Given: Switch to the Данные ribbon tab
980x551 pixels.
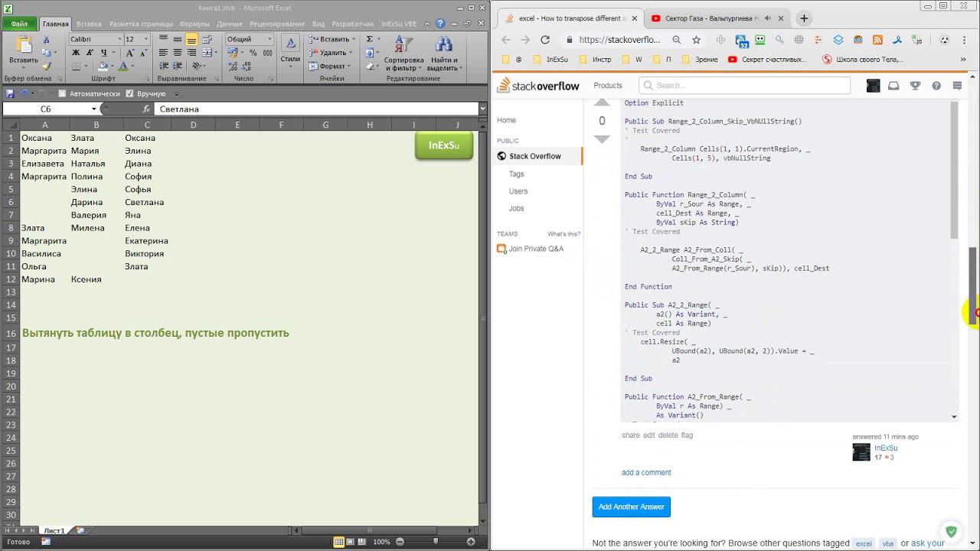Looking at the screenshot, I should pyautogui.click(x=229, y=24).
